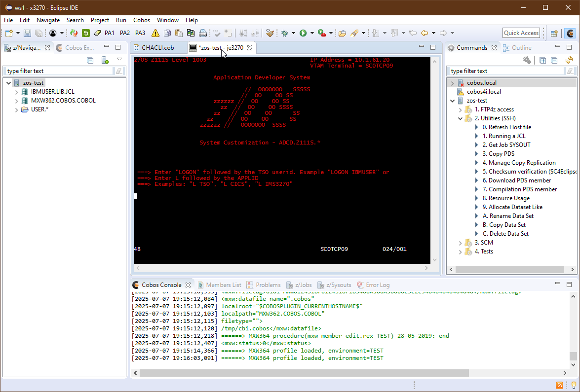Open the Window menu
The image size is (580, 392).
[x=167, y=20]
